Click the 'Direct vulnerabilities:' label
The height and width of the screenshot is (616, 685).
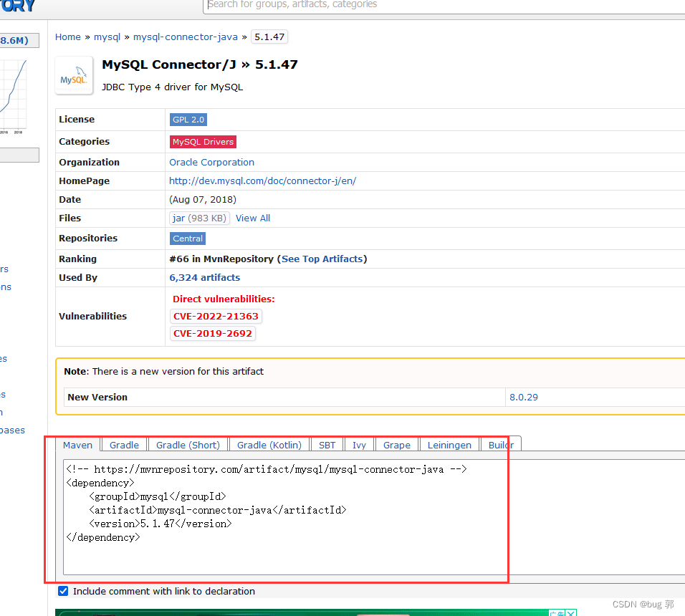pos(224,299)
